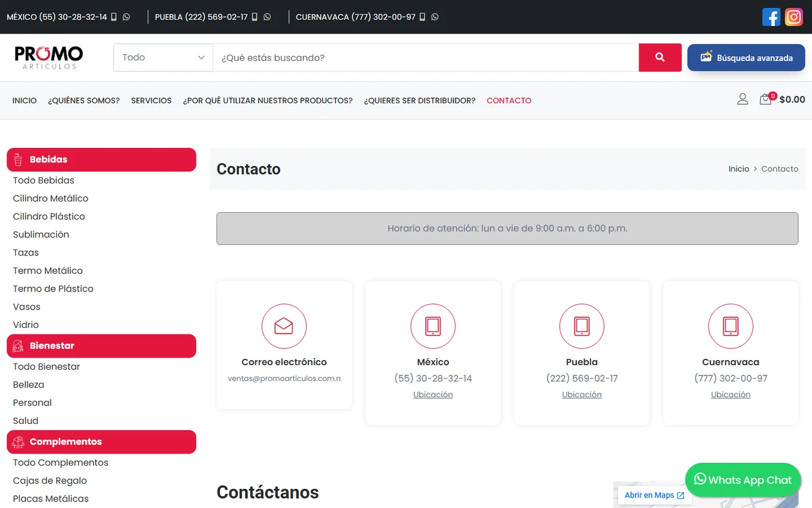Open Termo de Plástico in the sidebar
Image resolution: width=812 pixels, height=508 pixels.
click(x=53, y=289)
